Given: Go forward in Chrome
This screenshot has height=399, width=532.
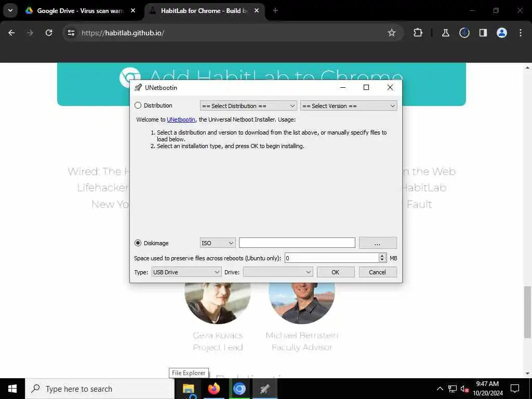Looking at the screenshot, I should tap(30, 33).
